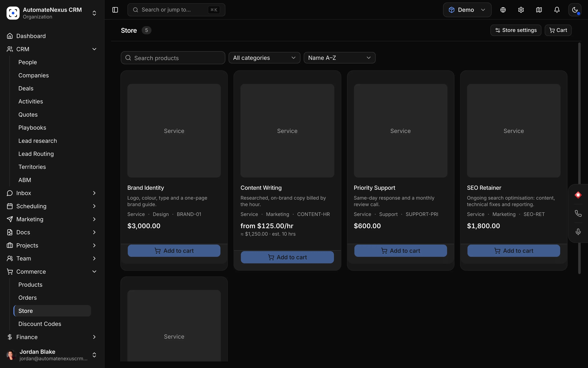Collapse the CRM section

coord(94,49)
